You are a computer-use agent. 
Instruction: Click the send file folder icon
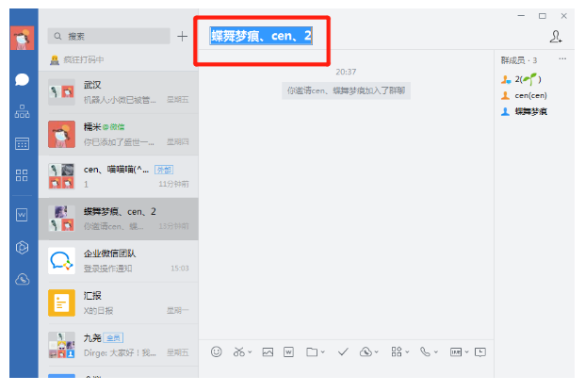click(x=312, y=351)
